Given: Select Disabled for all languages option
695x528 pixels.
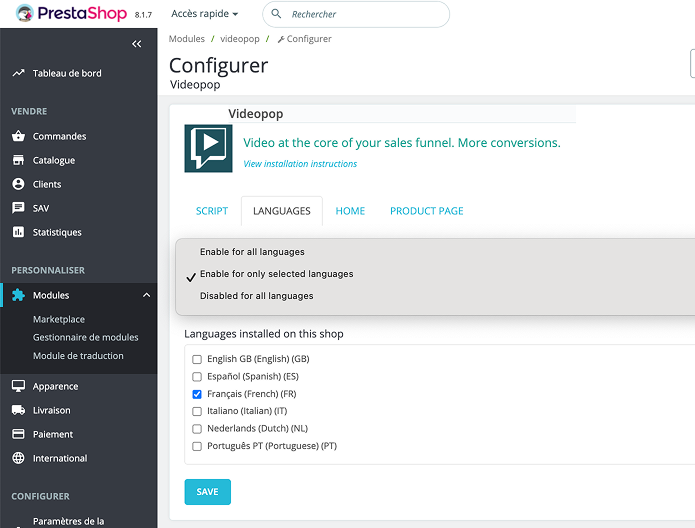Looking at the screenshot, I should [257, 296].
